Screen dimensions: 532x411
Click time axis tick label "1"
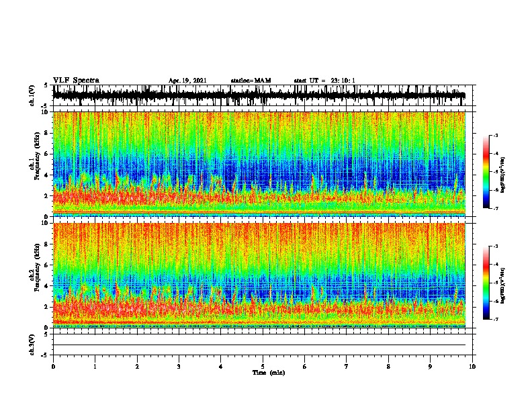[x=95, y=367]
